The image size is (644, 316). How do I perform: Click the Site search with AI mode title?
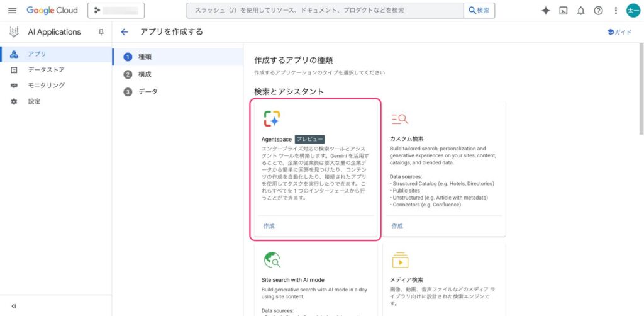(293, 280)
